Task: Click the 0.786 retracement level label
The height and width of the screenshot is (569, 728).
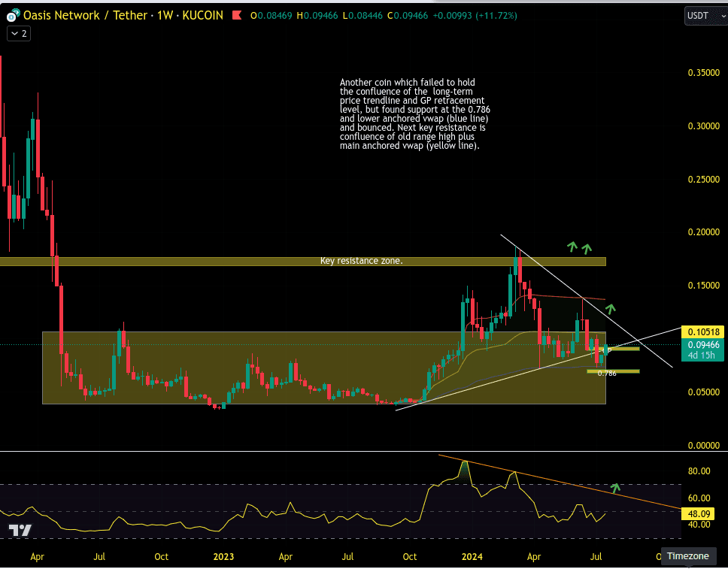Action: pyautogui.click(x=607, y=373)
